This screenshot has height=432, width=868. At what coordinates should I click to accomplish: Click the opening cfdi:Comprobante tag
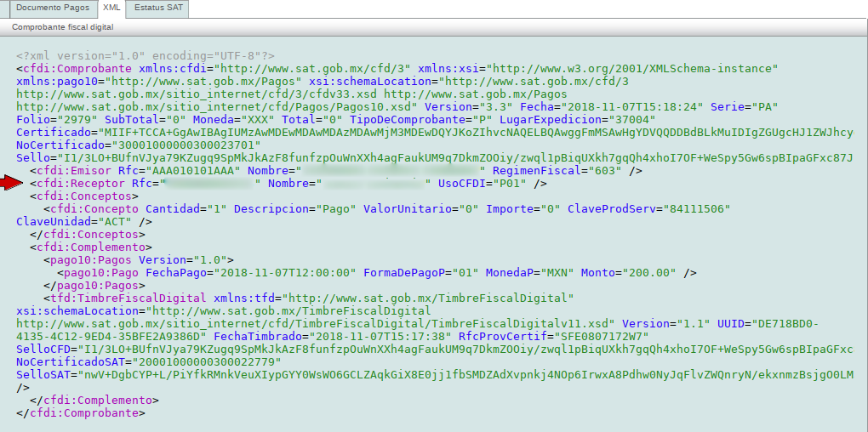coord(77,68)
